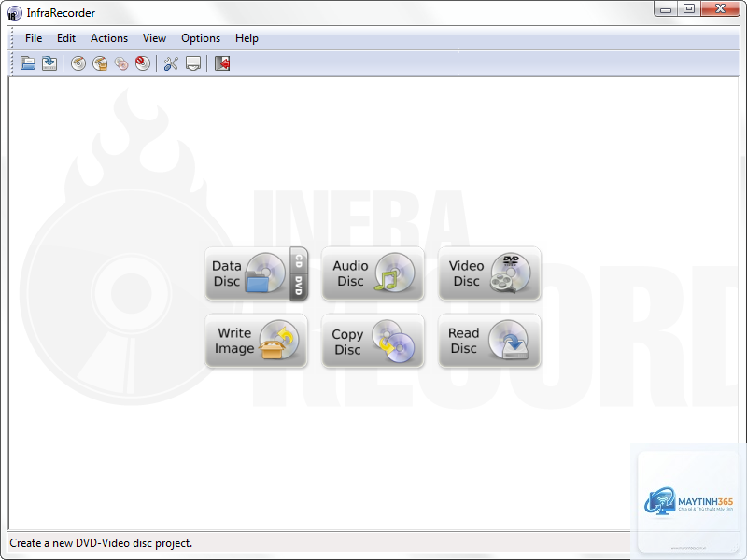Viewport: 747px width, 560px height.
Task: Open the Actions menu
Action: (x=109, y=38)
